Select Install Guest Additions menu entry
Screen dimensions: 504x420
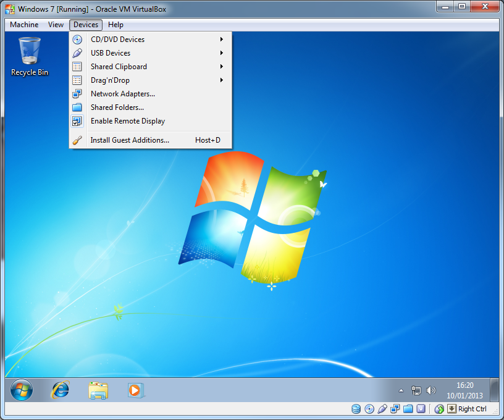[x=130, y=140]
